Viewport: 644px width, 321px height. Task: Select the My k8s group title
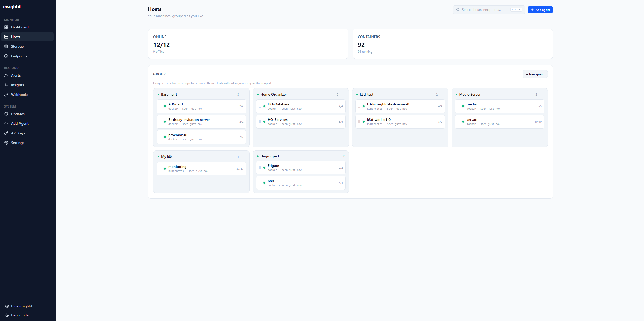(167, 157)
